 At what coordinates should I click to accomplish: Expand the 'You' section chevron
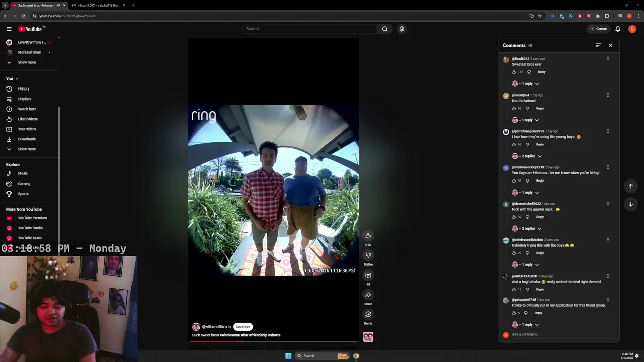point(17,78)
